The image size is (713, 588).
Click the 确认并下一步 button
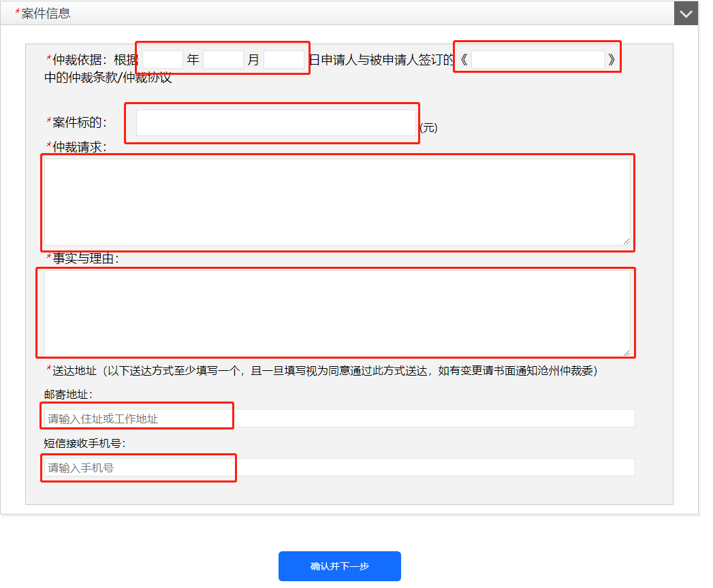340,566
